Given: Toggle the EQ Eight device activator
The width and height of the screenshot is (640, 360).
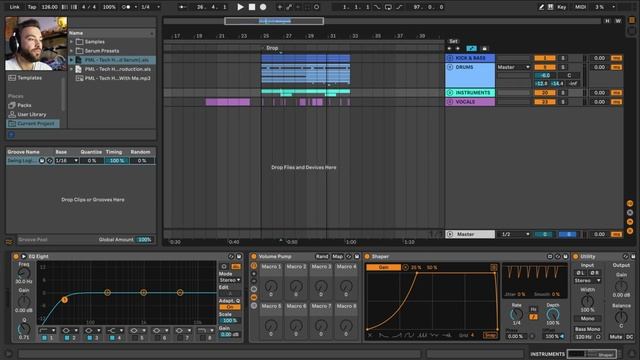Looking at the screenshot, I should click(16, 256).
